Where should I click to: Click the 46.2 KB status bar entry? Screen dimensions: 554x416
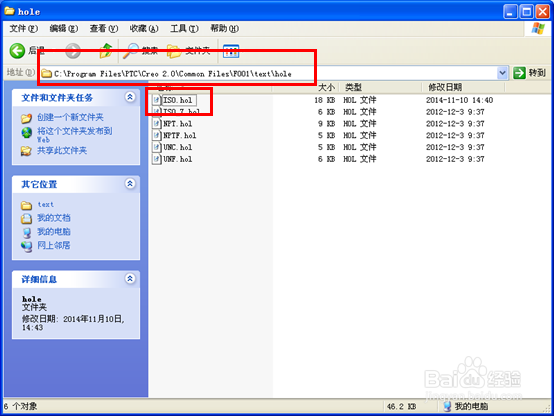(401, 406)
